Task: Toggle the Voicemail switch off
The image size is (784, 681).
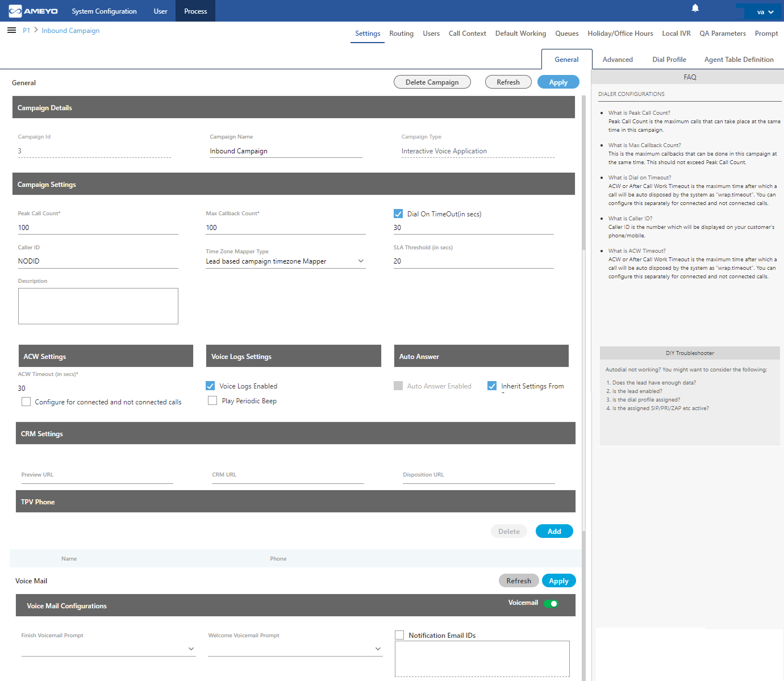Action: (x=551, y=603)
